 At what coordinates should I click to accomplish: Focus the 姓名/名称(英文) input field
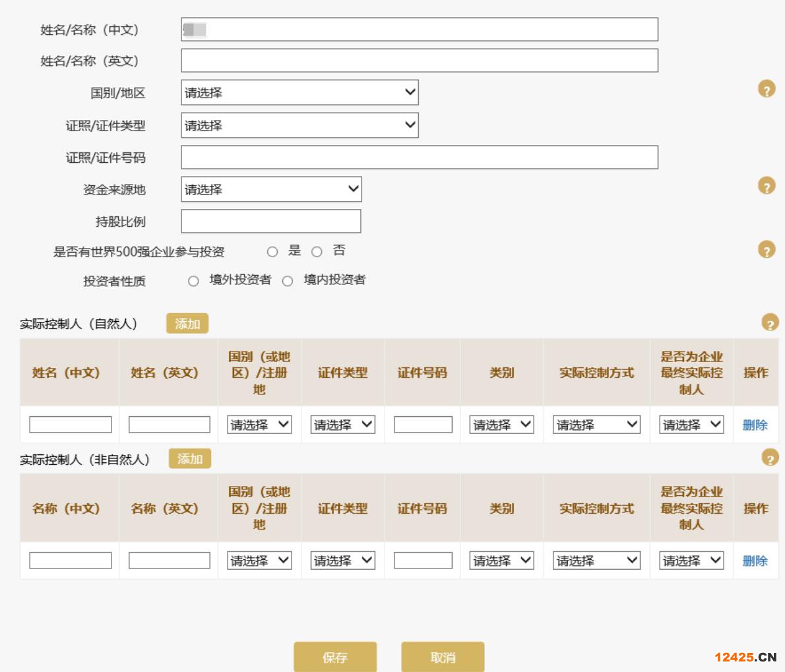(x=420, y=61)
